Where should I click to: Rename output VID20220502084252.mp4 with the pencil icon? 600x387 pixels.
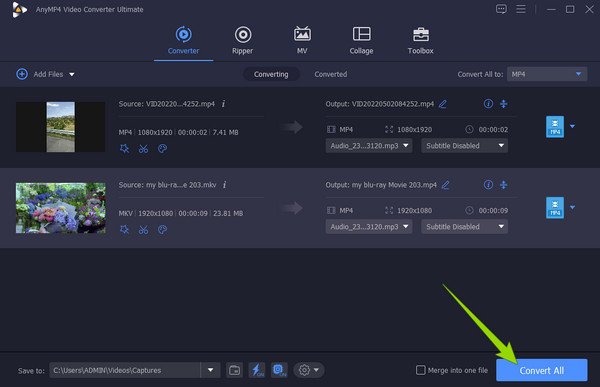[x=443, y=104]
